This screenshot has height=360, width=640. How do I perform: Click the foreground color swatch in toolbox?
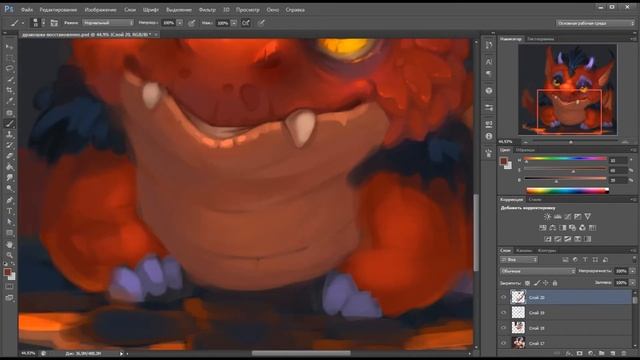pyautogui.click(x=7, y=272)
